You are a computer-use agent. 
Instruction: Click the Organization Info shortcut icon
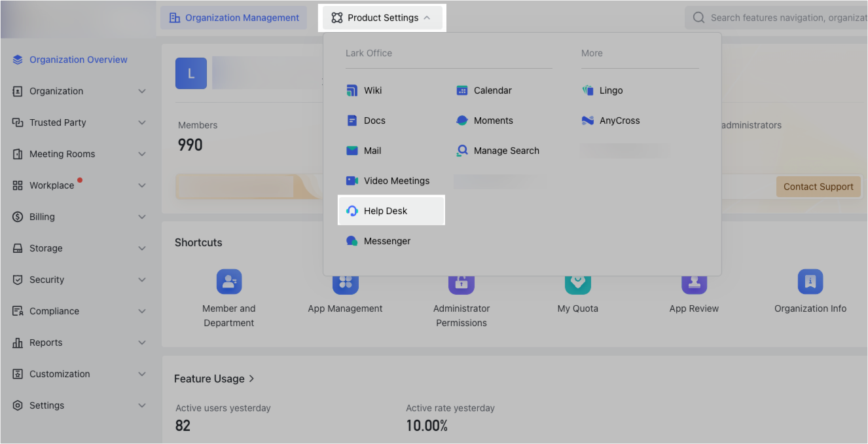click(810, 282)
